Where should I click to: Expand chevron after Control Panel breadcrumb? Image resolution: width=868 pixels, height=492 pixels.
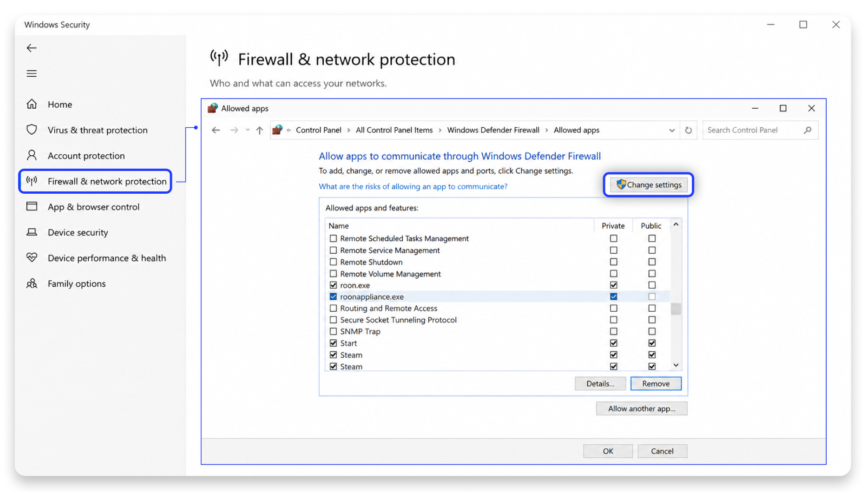click(349, 130)
